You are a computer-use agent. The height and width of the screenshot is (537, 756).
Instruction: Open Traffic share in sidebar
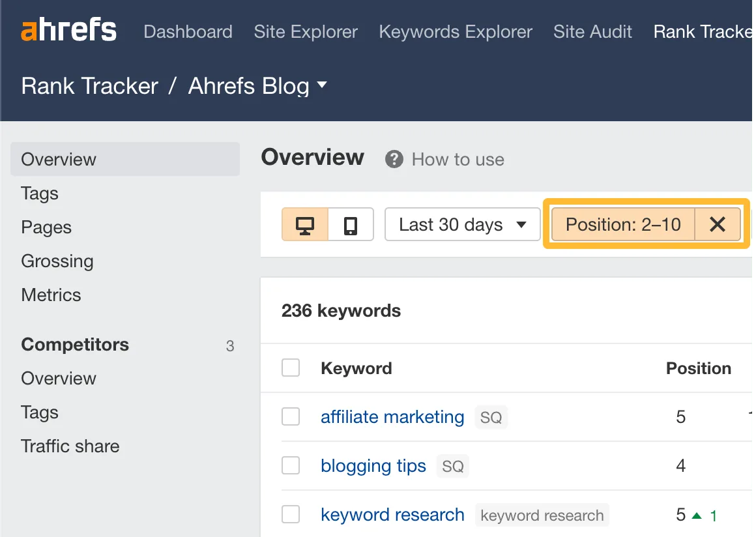point(70,446)
